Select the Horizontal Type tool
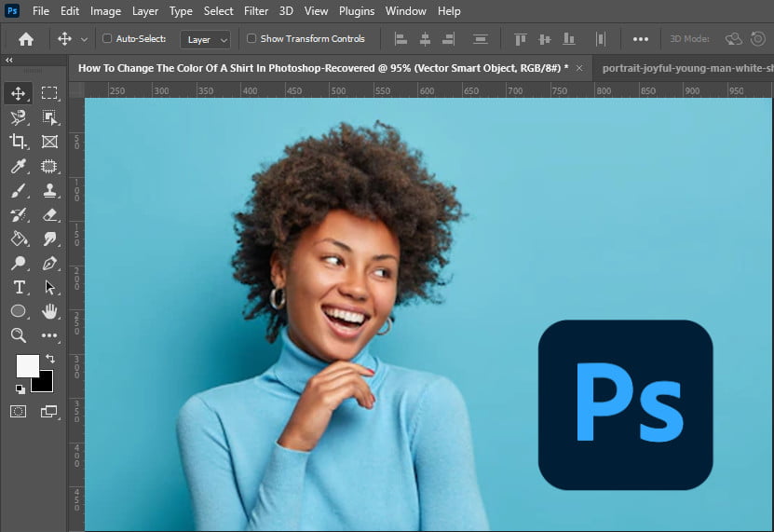The width and height of the screenshot is (774, 532). tap(19, 287)
